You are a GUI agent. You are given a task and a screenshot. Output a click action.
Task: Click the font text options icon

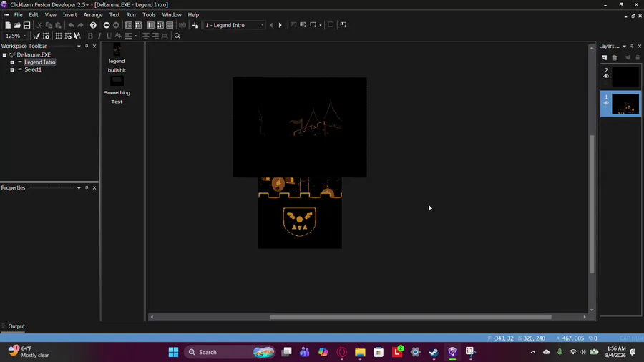[x=118, y=36]
